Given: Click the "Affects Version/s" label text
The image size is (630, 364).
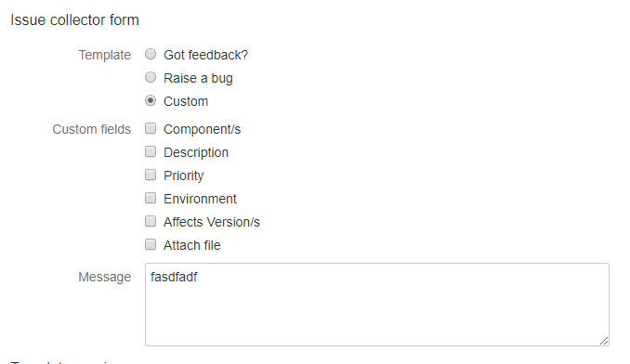Looking at the screenshot, I should click(x=212, y=222).
